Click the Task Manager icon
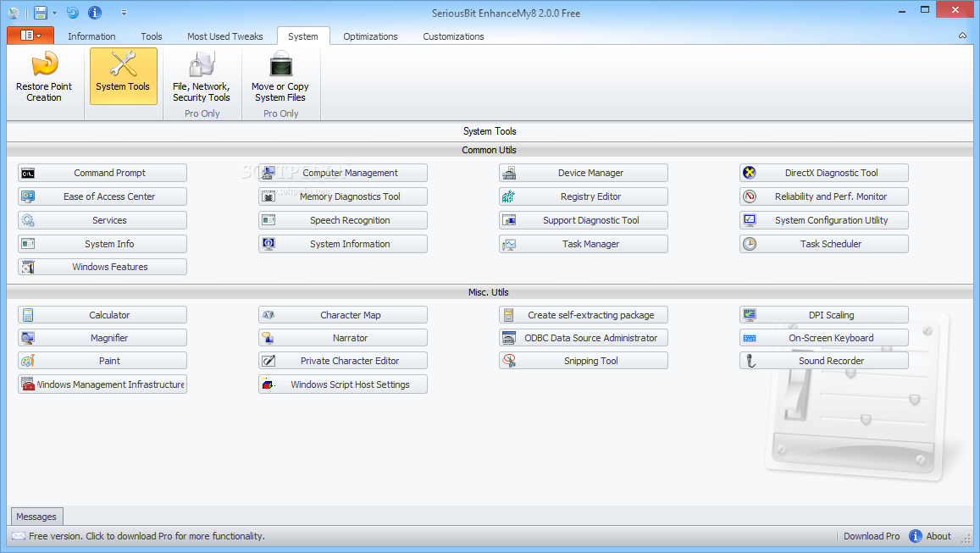Screen dimensions: 980x553 pos(509,244)
